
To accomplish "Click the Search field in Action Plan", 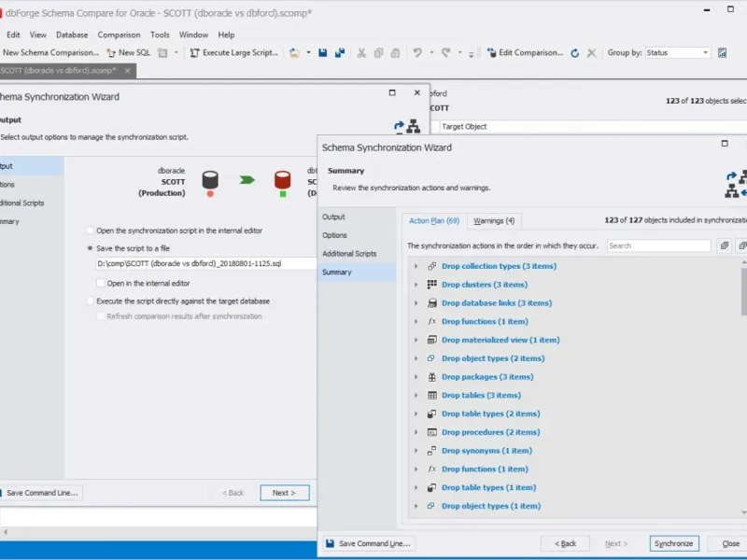I will pyautogui.click(x=658, y=245).
